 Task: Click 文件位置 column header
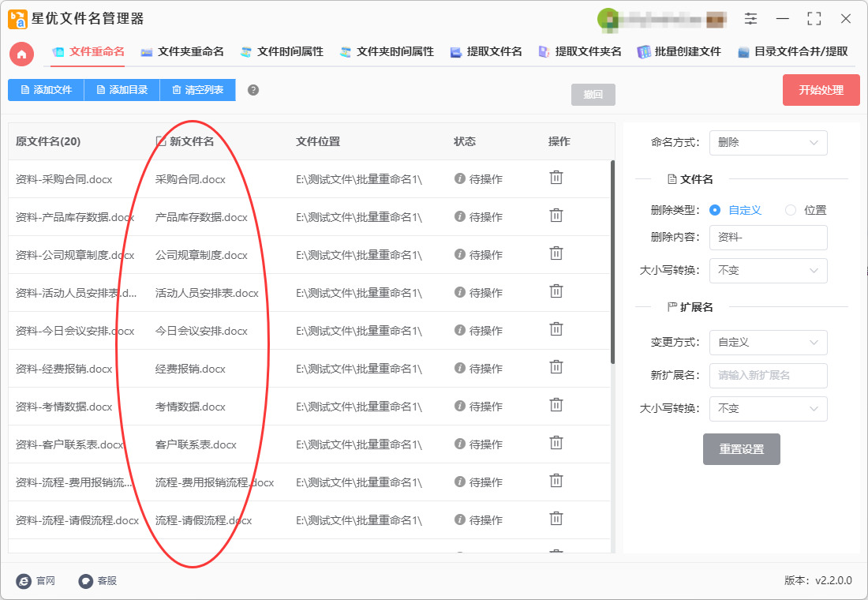click(x=318, y=141)
